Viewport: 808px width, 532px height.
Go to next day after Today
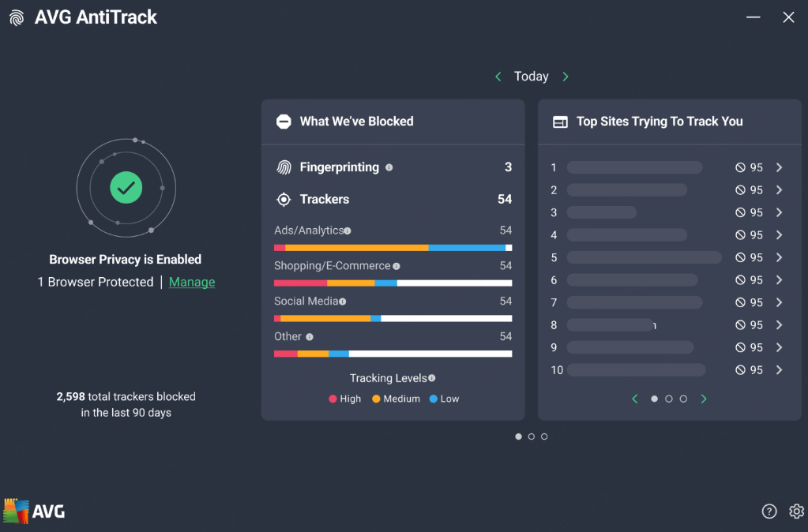[x=566, y=77]
